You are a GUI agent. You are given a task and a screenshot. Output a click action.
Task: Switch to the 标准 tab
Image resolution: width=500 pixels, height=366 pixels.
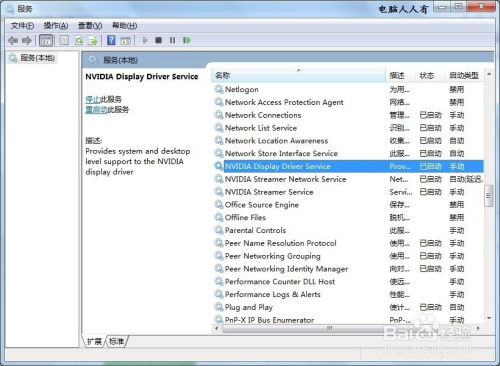(x=116, y=341)
